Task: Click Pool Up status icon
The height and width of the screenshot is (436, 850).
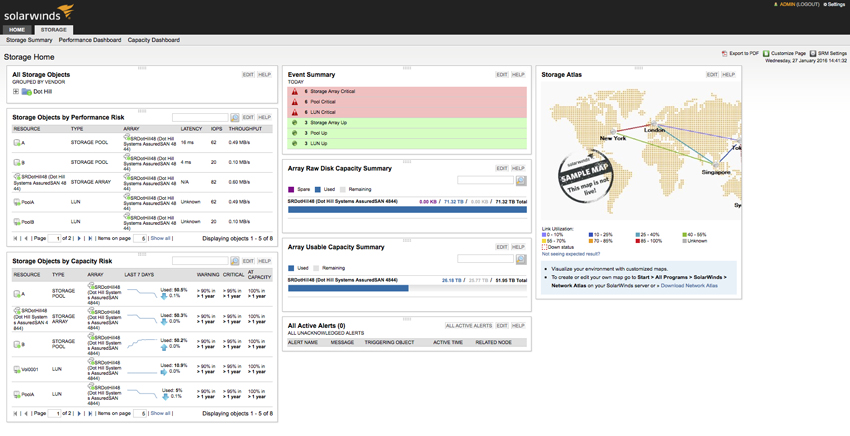Action: (295, 133)
